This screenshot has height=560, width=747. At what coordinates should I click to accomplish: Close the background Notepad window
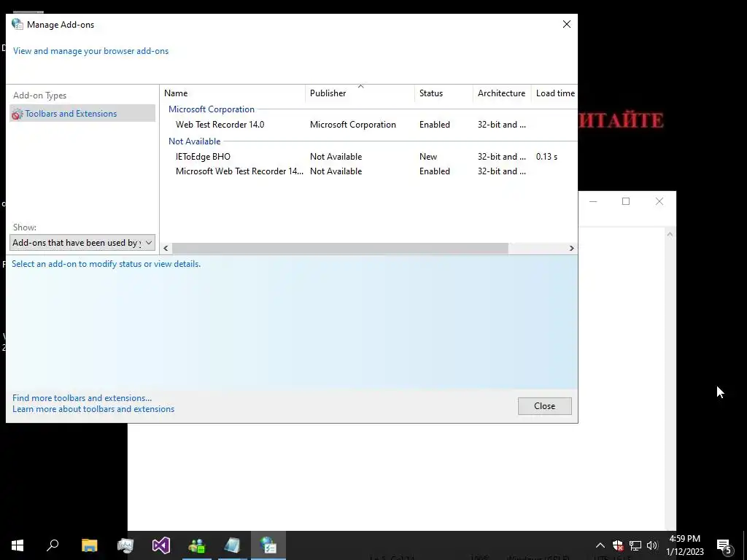659,201
